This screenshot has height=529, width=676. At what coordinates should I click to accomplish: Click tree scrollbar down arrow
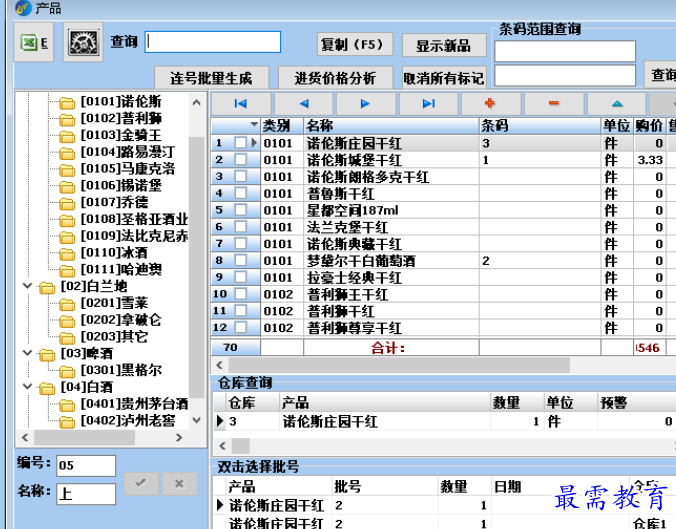point(197,420)
